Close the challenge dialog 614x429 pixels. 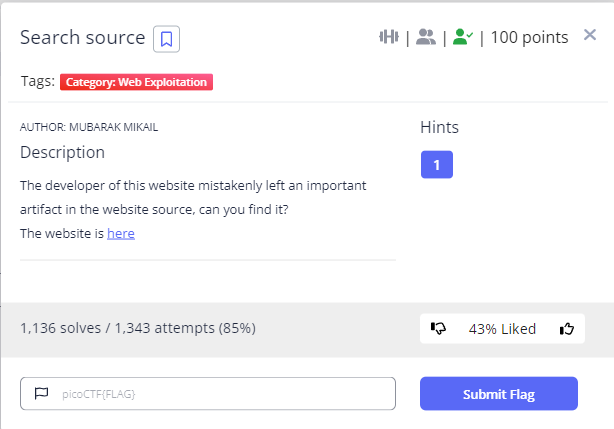pyautogui.click(x=590, y=35)
